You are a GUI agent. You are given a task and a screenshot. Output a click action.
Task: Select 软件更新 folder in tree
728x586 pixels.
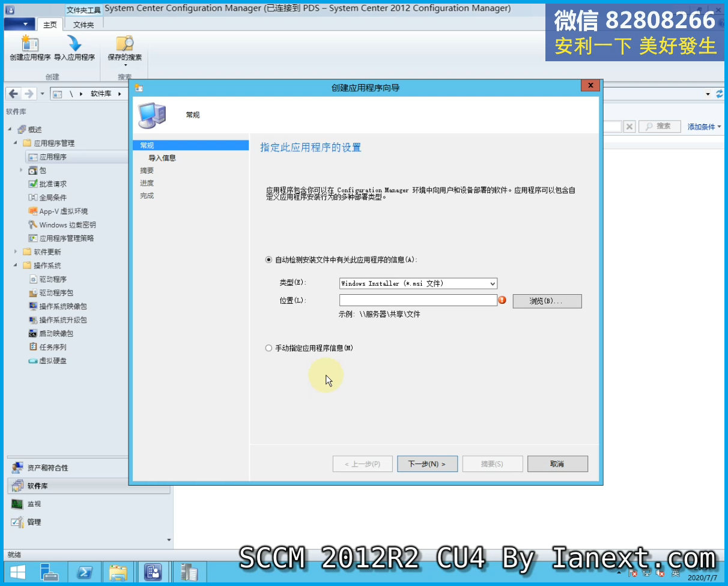[x=47, y=252]
